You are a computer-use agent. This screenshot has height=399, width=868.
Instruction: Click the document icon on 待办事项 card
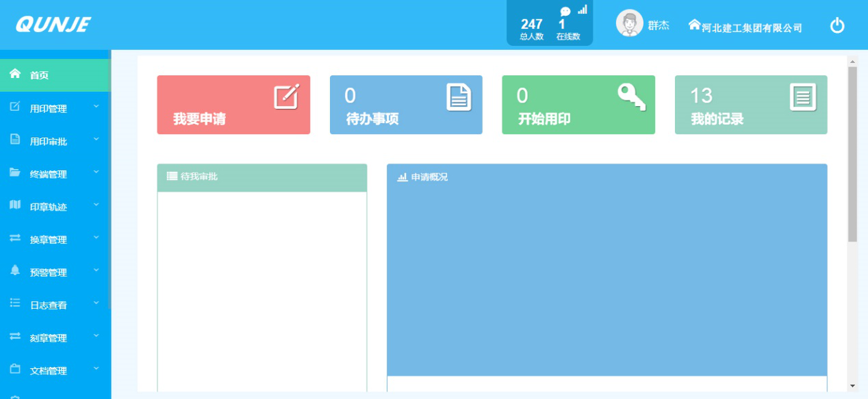click(x=459, y=96)
